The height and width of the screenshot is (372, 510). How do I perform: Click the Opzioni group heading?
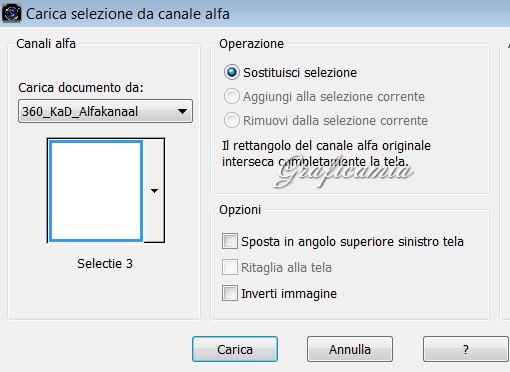(x=240, y=210)
